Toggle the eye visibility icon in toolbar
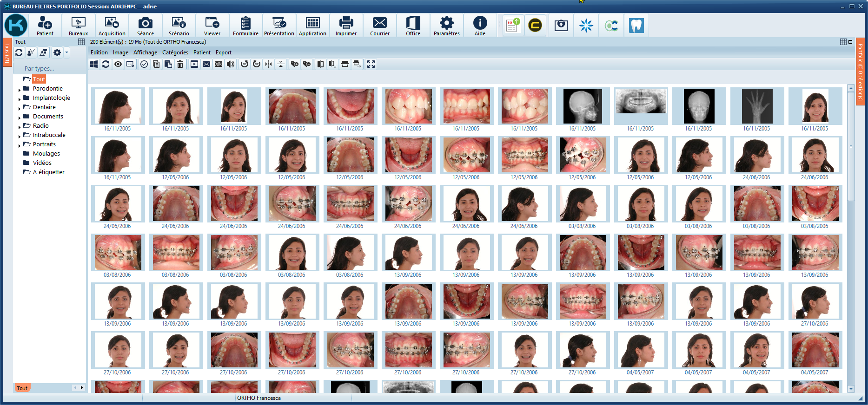This screenshot has width=868, height=405. tap(118, 64)
